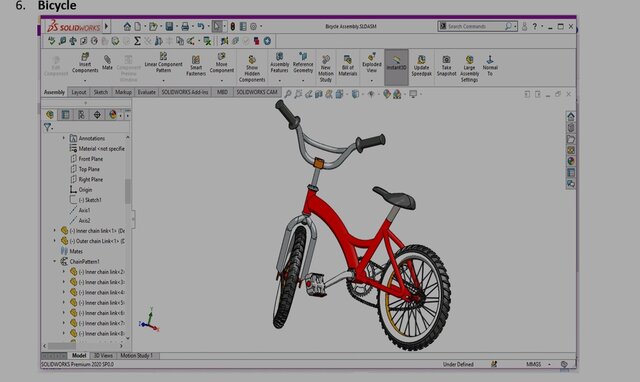
Task: Print using the printer icon
Action: click(185, 27)
